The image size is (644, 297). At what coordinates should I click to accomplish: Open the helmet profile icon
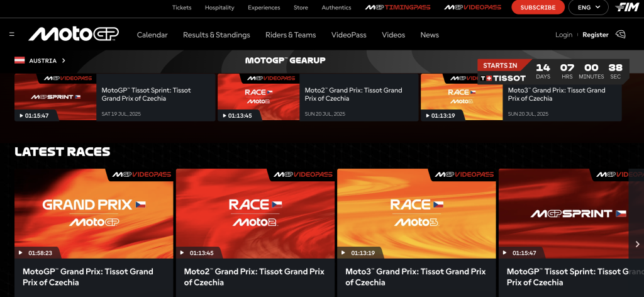coord(621,35)
